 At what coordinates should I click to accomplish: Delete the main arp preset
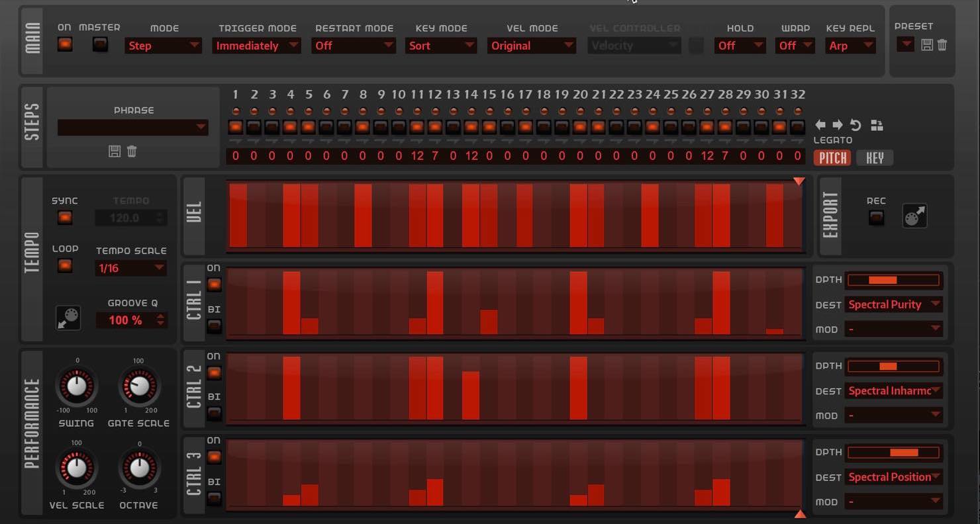942,45
